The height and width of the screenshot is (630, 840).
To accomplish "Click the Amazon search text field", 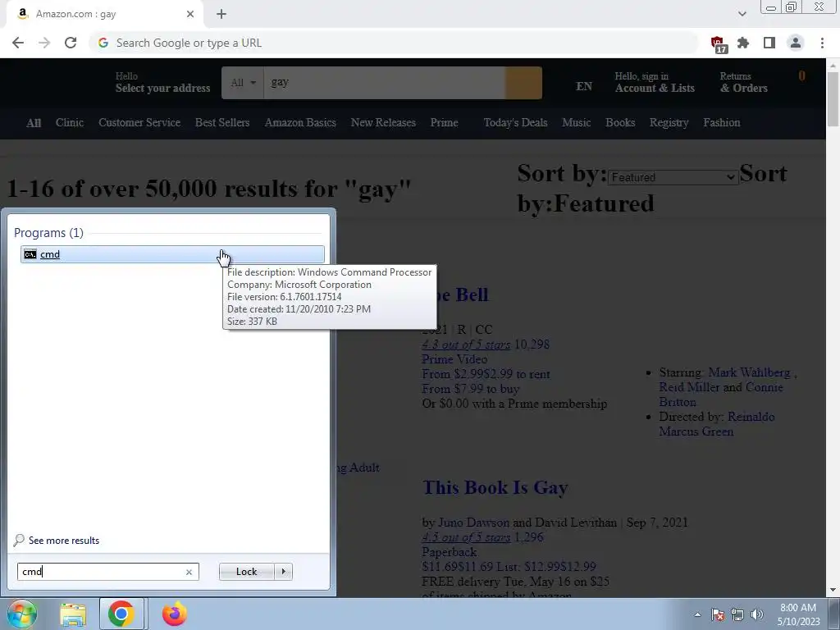I will pyautogui.click(x=384, y=83).
